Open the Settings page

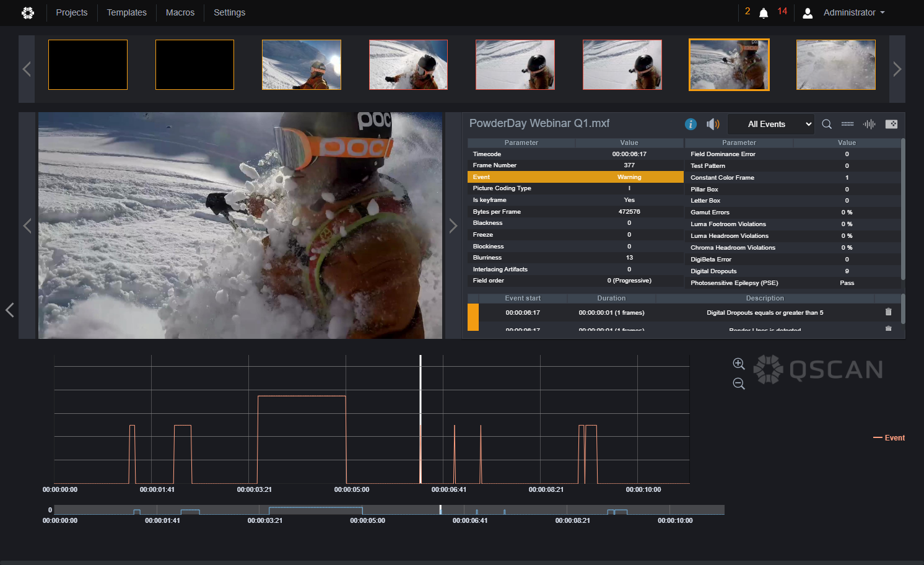pos(229,12)
